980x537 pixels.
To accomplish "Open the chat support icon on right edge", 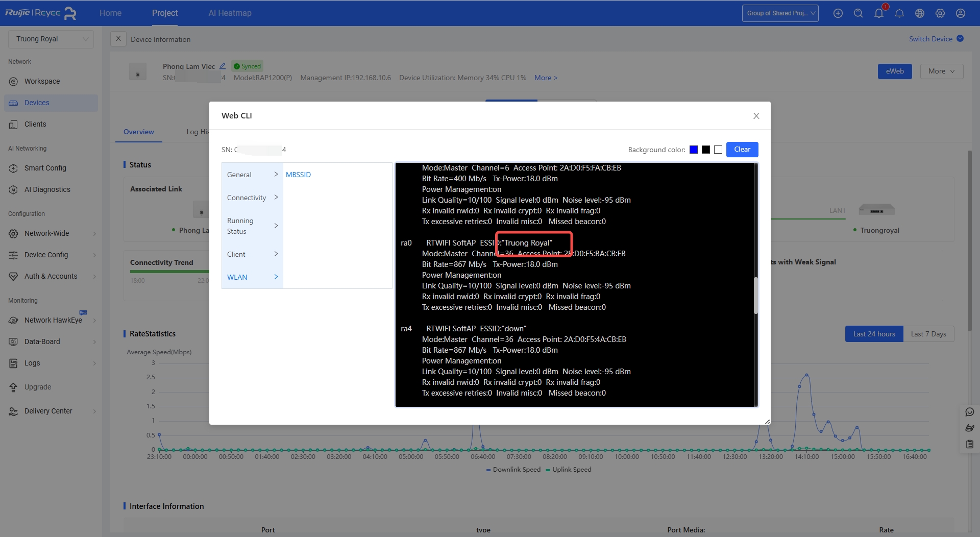I will coord(969,412).
